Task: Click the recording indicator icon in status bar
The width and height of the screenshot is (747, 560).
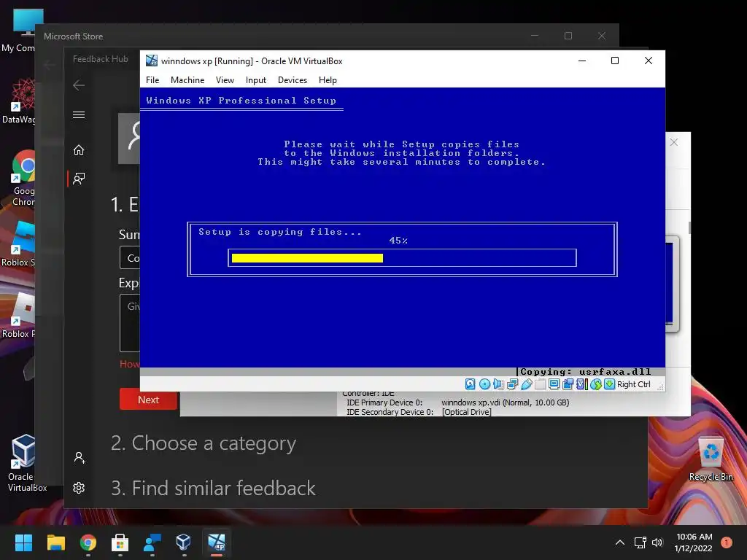Action: tap(568, 384)
